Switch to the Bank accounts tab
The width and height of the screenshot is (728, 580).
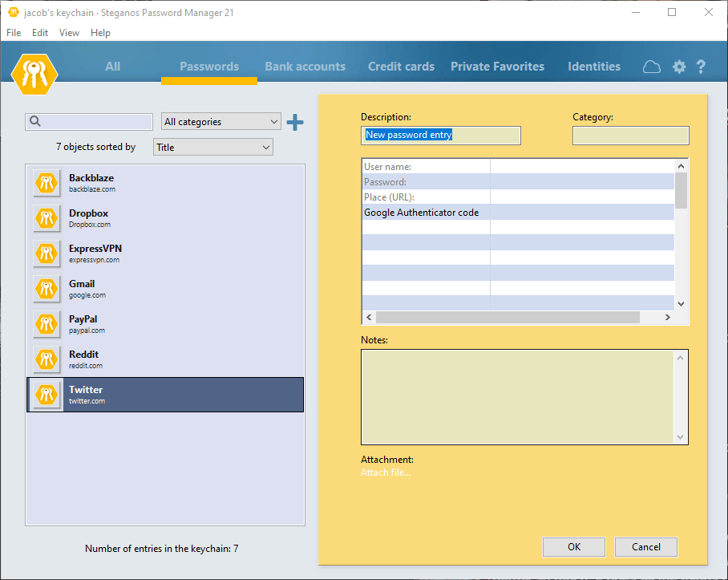(x=305, y=67)
